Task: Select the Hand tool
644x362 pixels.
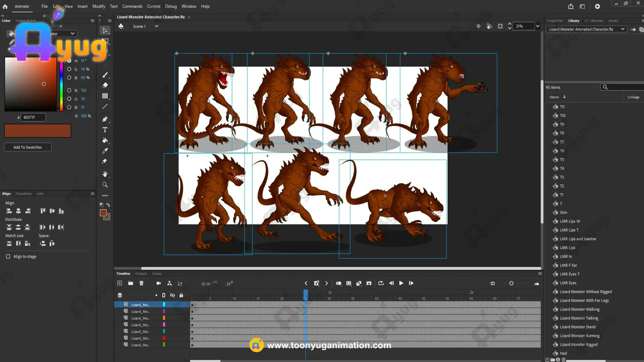Action: point(105,174)
